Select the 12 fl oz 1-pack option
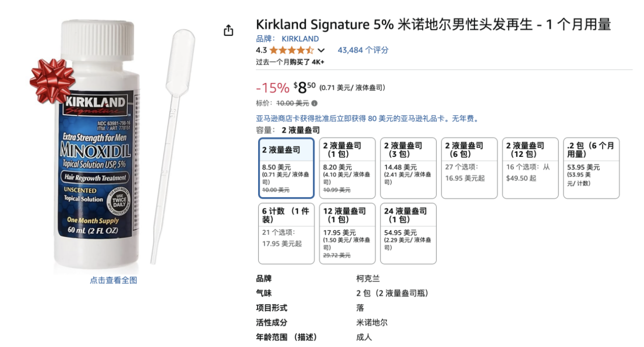 347,233
